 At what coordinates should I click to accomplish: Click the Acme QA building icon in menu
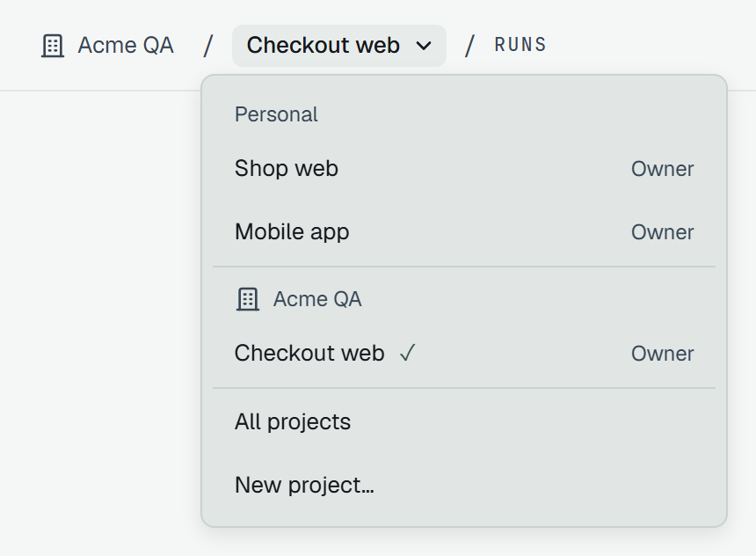248,299
